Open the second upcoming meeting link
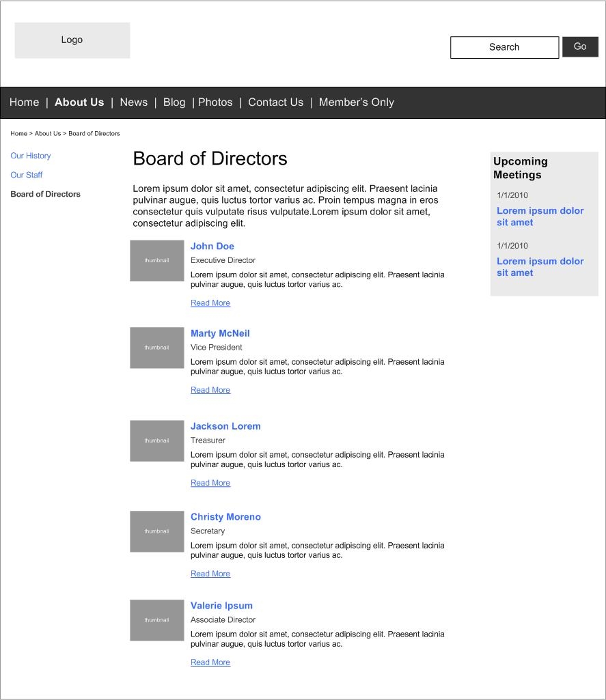Viewport: 606px width, 700px height. click(x=540, y=267)
